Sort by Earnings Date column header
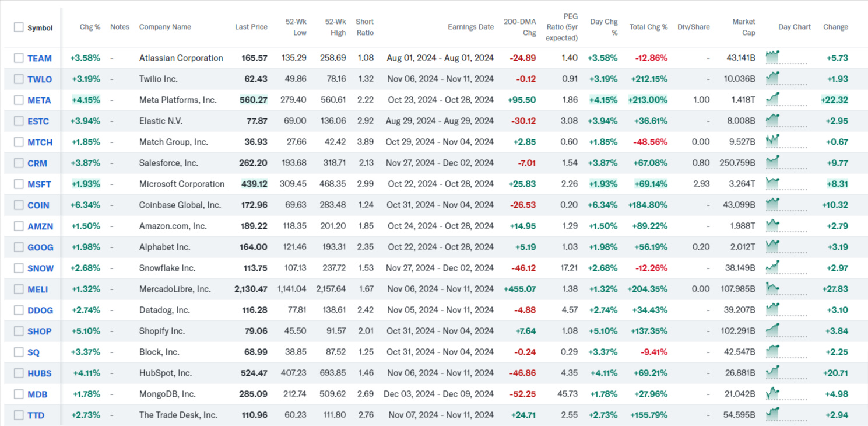This screenshot has height=426, width=868. 470,27
